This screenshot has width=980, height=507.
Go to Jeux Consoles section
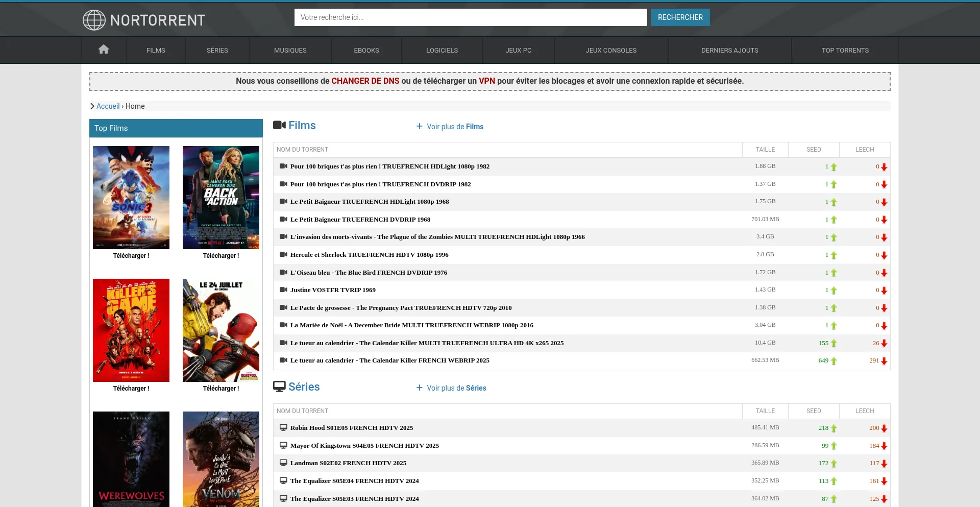pyautogui.click(x=611, y=50)
